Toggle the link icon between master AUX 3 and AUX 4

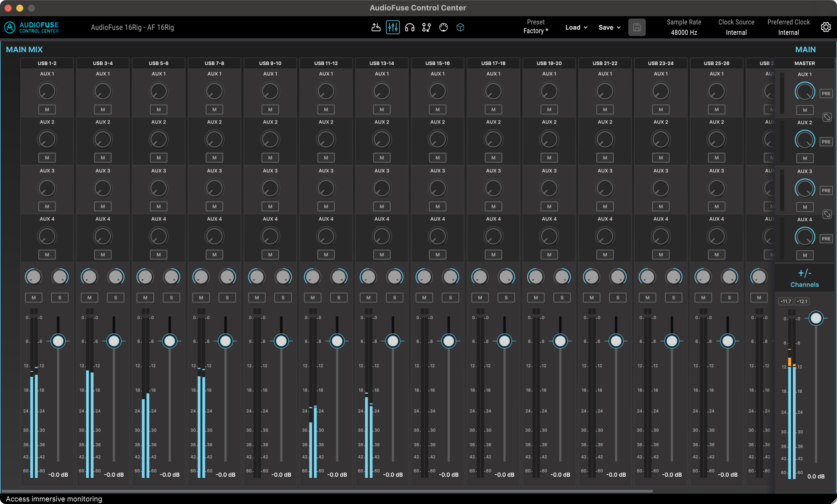click(x=827, y=214)
